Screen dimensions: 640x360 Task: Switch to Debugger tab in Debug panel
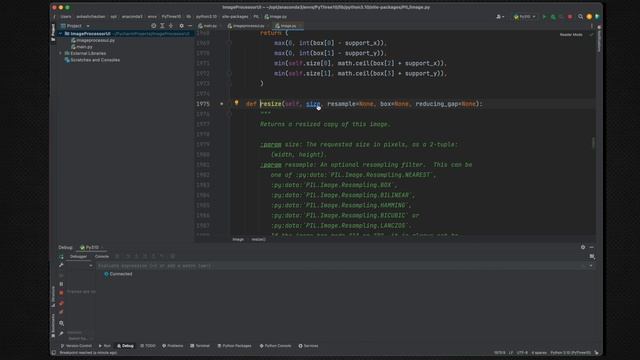tap(78, 257)
